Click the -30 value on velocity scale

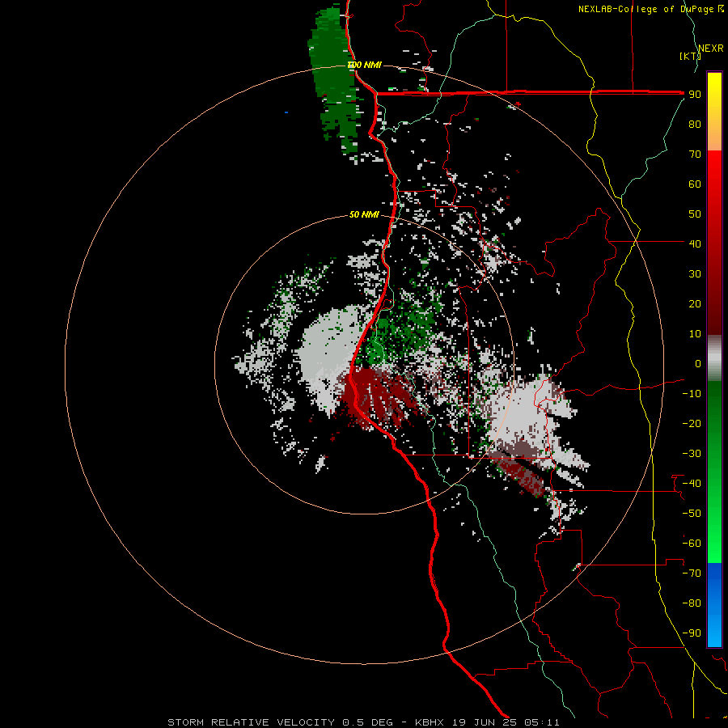tap(692, 454)
